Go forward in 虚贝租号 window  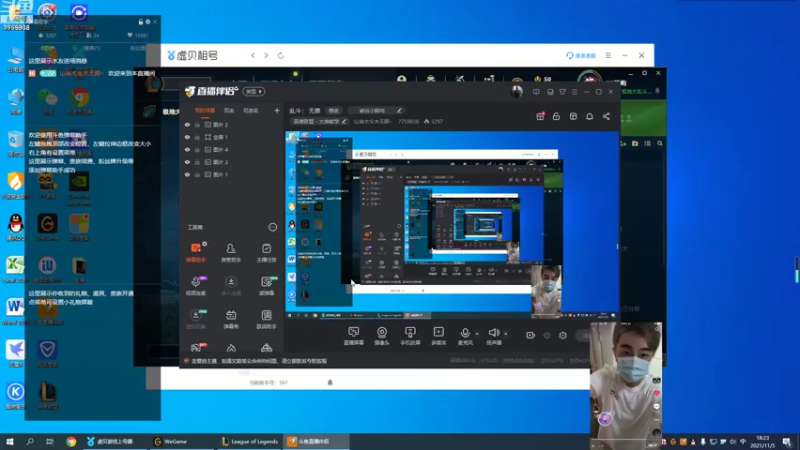coord(266,55)
